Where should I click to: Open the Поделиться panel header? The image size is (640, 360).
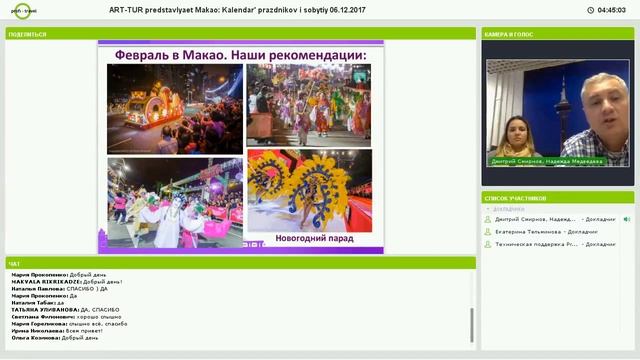pyautogui.click(x=240, y=34)
